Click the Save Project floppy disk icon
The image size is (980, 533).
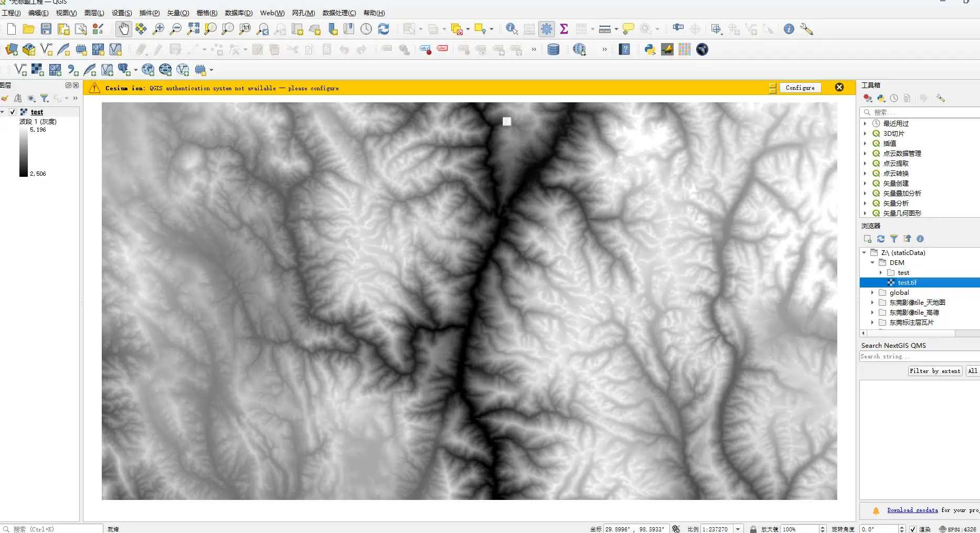[46, 29]
